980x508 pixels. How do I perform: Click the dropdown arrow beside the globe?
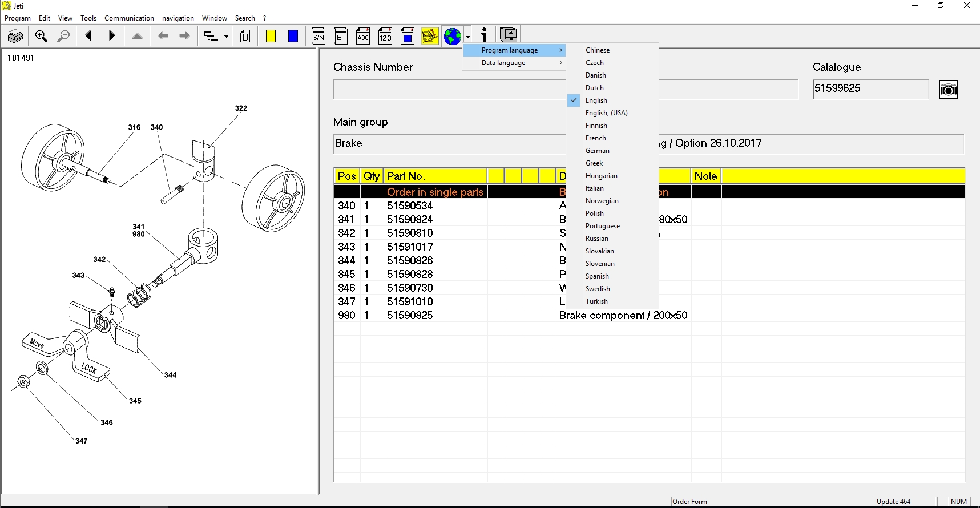468,37
